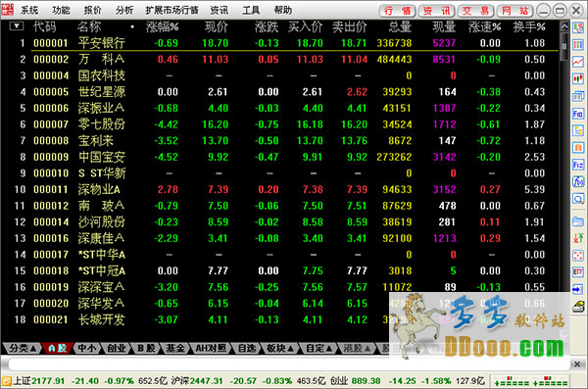The width and height of the screenshot is (588, 389).
Task: Click the orange bar chart sidebar icon
Action: [x=578, y=147]
